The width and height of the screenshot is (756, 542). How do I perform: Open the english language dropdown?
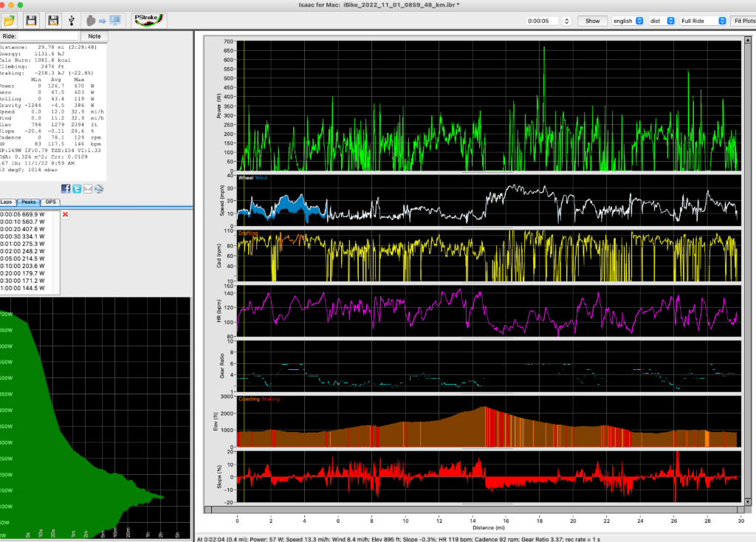628,20
